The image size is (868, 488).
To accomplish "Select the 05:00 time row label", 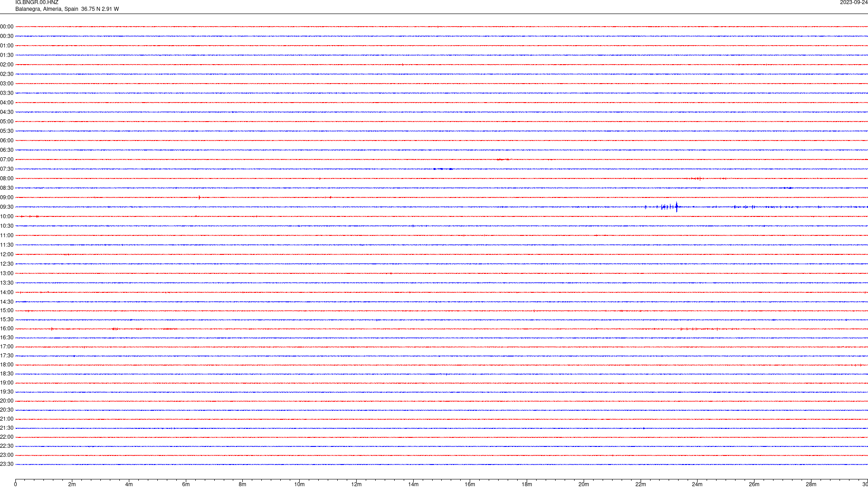I will 7,122.
